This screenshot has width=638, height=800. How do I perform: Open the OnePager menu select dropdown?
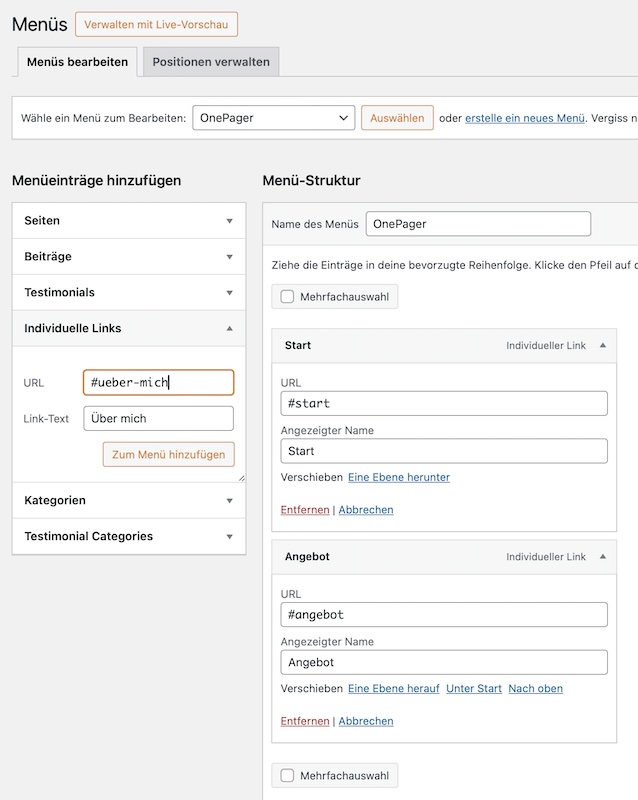point(274,118)
